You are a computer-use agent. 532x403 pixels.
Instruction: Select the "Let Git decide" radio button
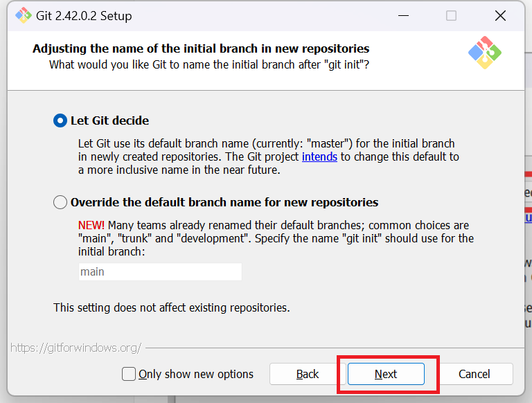pos(60,120)
